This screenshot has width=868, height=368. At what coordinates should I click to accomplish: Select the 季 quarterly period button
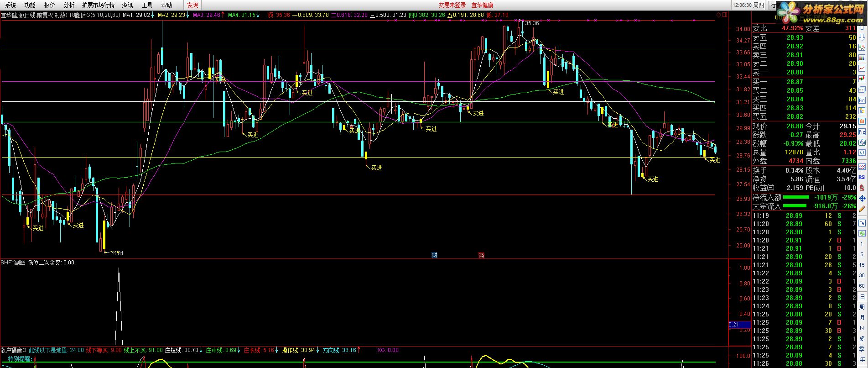pos(862,349)
